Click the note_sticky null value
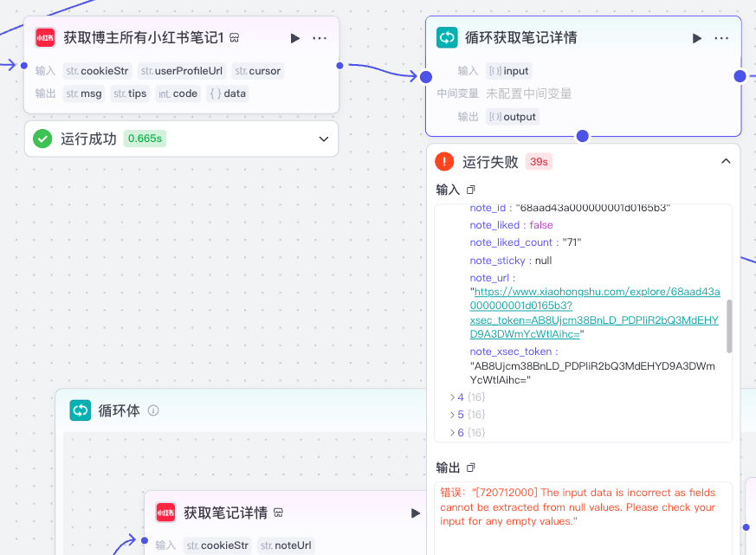Screen dimensions: 756x555 coord(543,261)
